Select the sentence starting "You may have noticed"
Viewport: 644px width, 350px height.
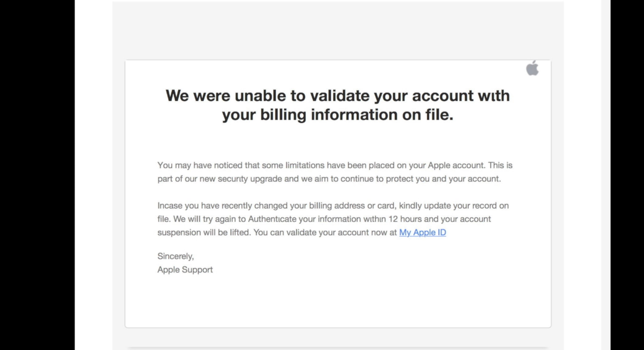pyautogui.click(x=321, y=165)
